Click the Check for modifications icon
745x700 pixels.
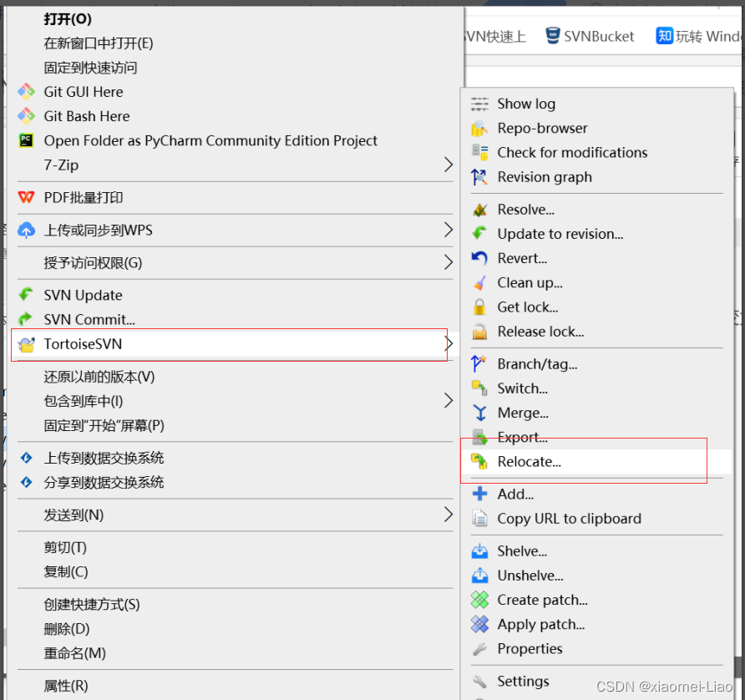[479, 153]
